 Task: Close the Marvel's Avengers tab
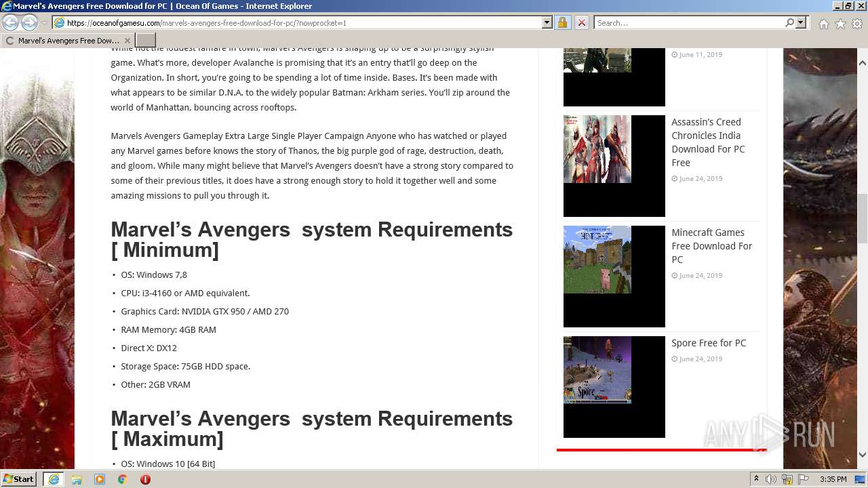(127, 41)
